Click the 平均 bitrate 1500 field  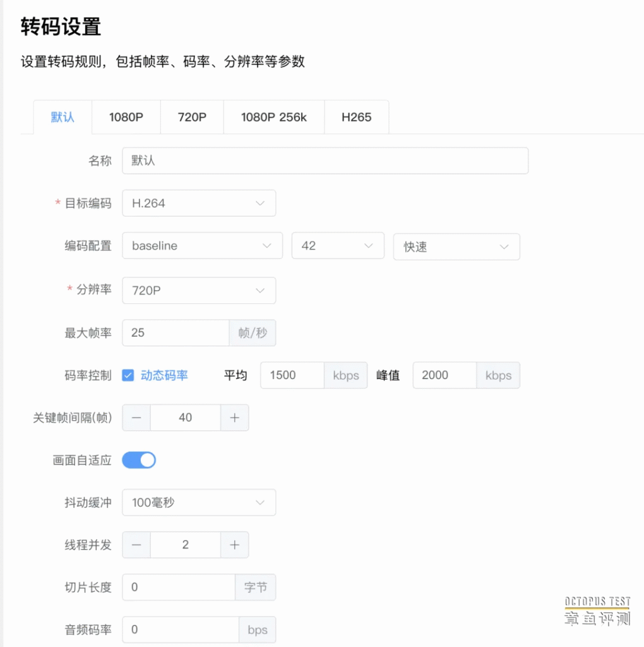click(x=292, y=375)
